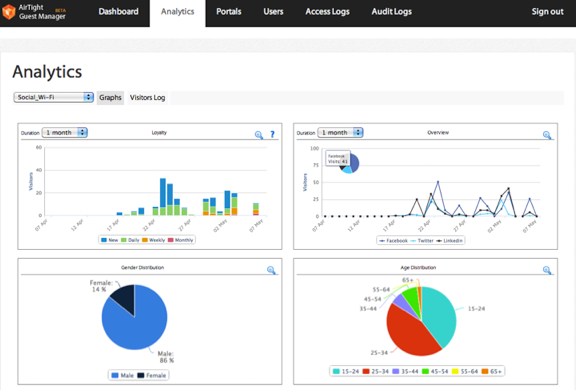The height and width of the screenshot is (390, 576).
Task: Toggle Monthly series in Loyalty legend
Action: coord(180,240)
